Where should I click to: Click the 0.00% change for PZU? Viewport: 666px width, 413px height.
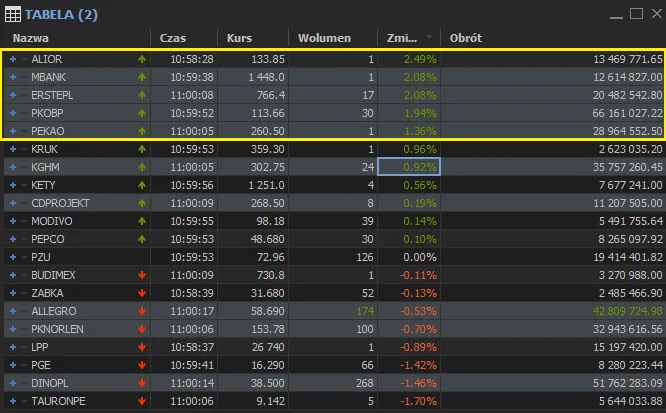click(420, 257)
